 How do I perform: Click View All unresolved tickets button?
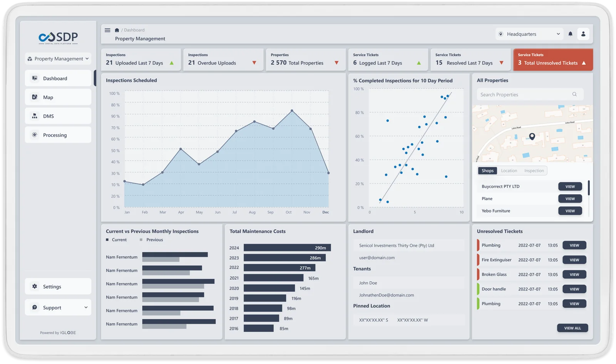(x=572, y=328)
